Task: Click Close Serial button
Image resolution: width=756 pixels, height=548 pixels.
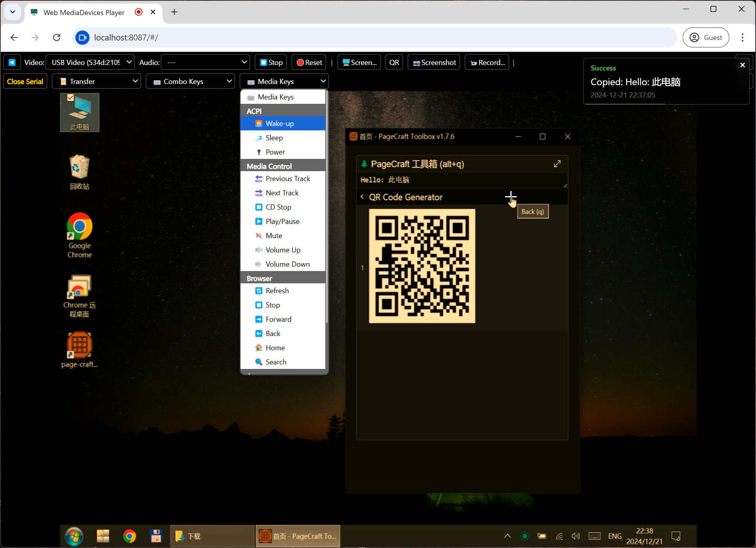Action: click(x=25, y=81)
